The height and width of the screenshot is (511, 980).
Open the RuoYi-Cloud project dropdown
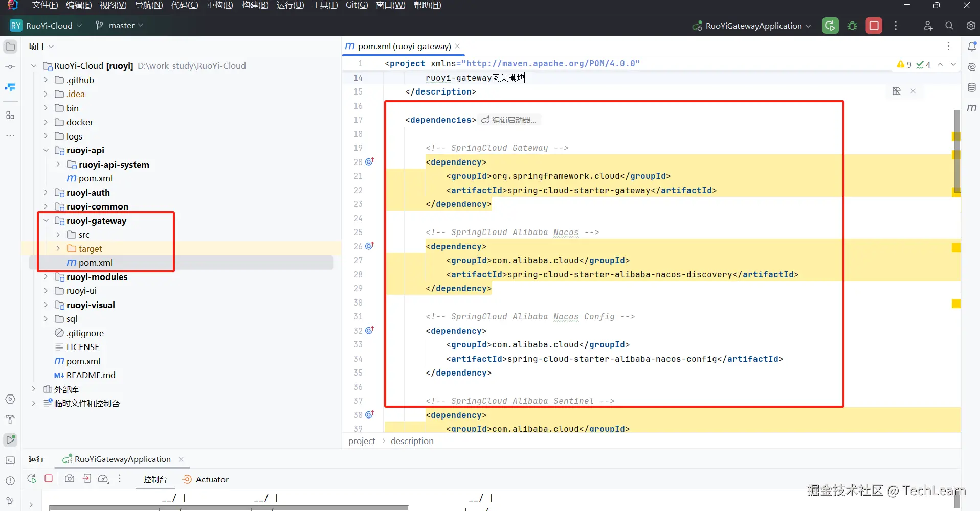pos(46,26)
